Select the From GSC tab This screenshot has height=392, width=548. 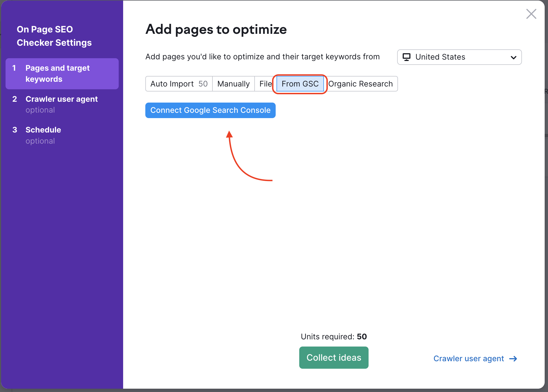point(300,84)
